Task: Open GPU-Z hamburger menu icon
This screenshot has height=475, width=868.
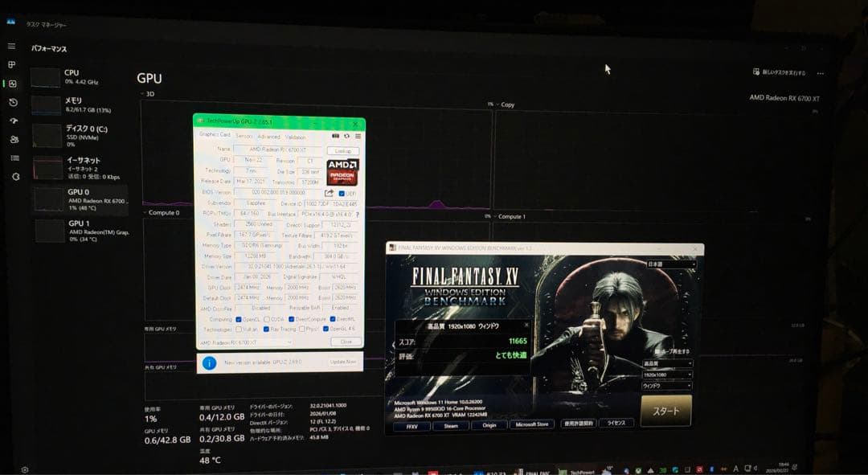Action: click(x=358, y=136)
